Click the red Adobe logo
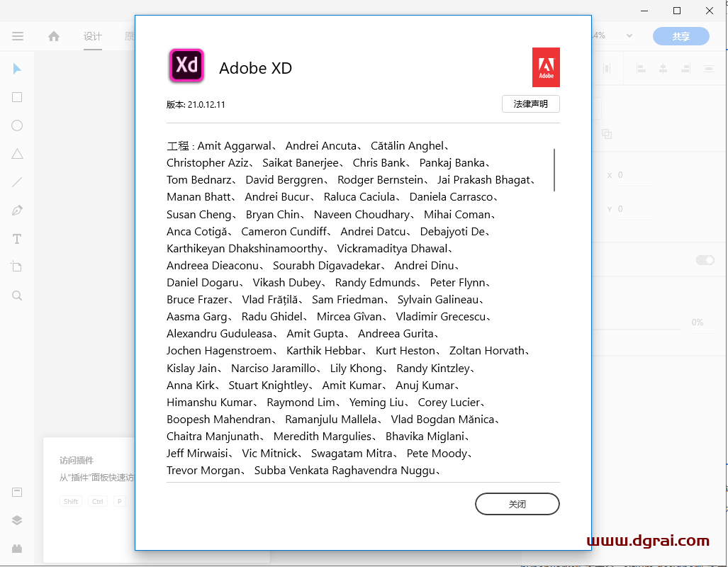728x567 pixels. [x=546, y=67]
